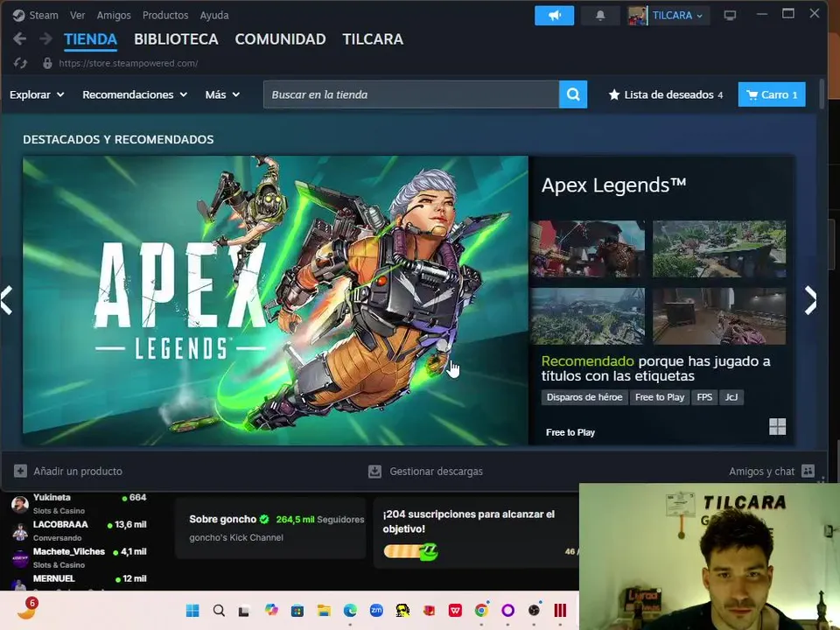840x630 pixels.
Task: Click the Steam logo in the title bar
Action: point(18,15)
